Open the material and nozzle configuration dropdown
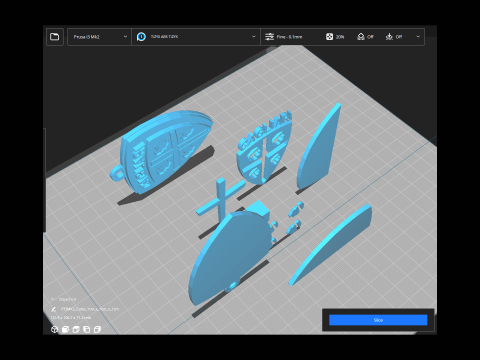Viewport: 480px width, 360px height. point(196,37)
